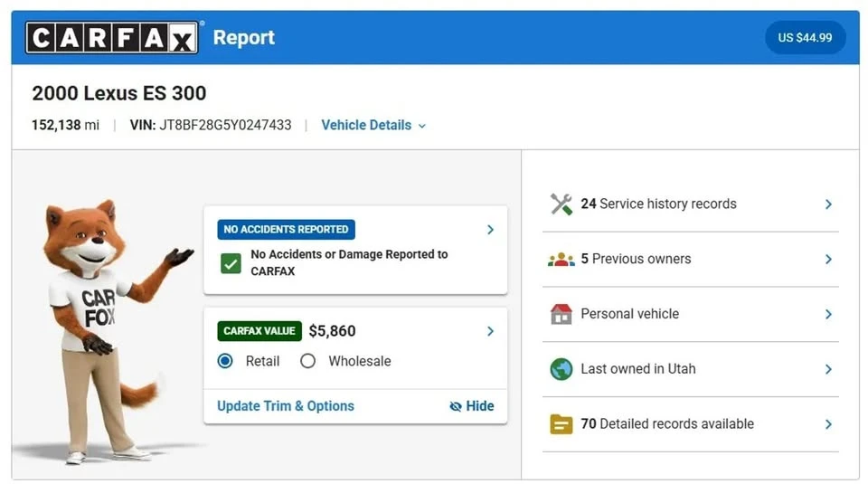
Task: Click the globe last owned icon
Action: click(x=561, y=369)
